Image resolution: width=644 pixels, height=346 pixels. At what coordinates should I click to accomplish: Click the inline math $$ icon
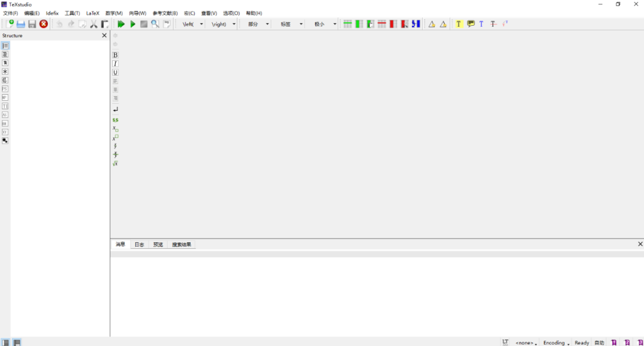[x=115, y=120]
